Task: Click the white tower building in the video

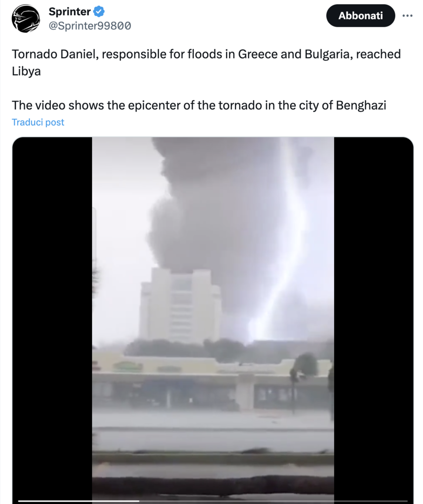Action: click(x=180, y=305)
